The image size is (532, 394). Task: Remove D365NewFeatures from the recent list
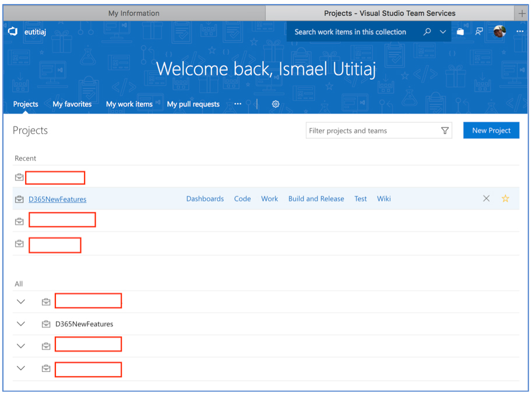coord(486,199)
